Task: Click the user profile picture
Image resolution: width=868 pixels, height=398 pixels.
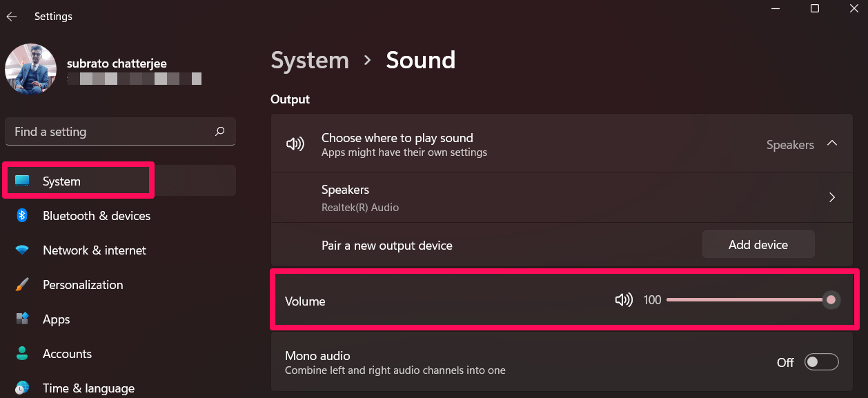Action: point(30,69)
